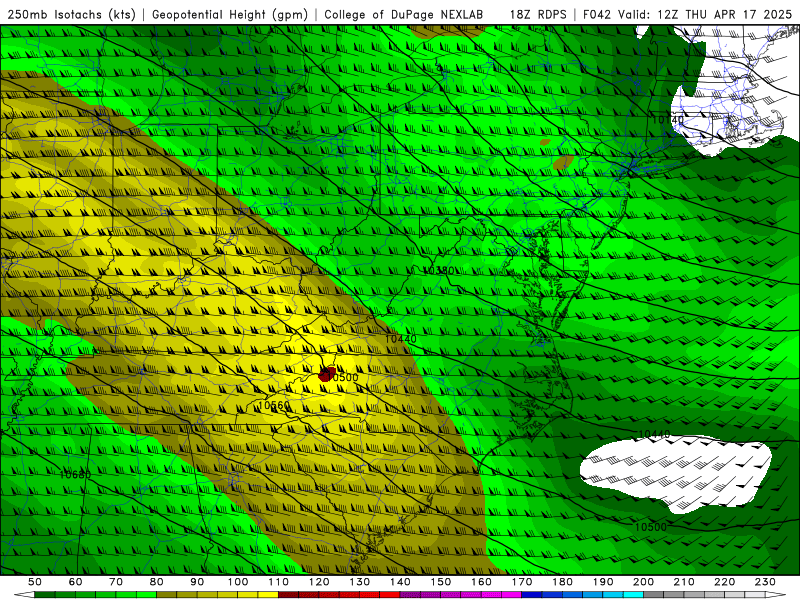Click the 130 value on the color scale

[360, 582]
